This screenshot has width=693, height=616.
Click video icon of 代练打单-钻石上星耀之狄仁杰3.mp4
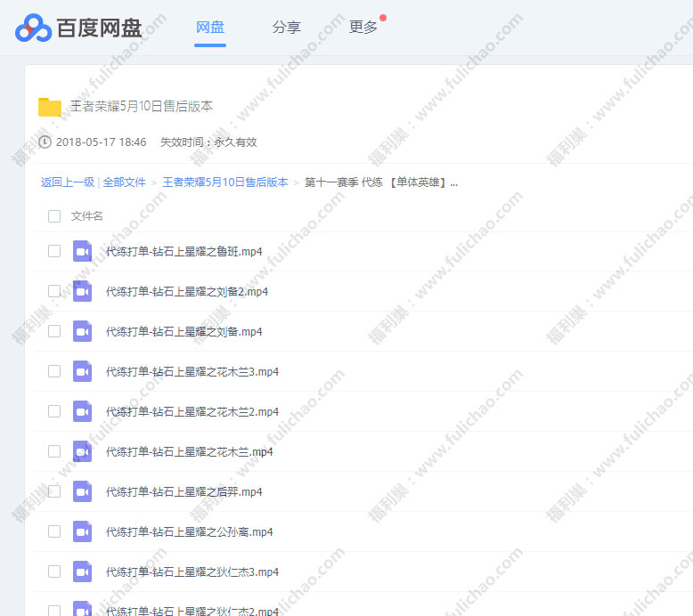point(82,571)
